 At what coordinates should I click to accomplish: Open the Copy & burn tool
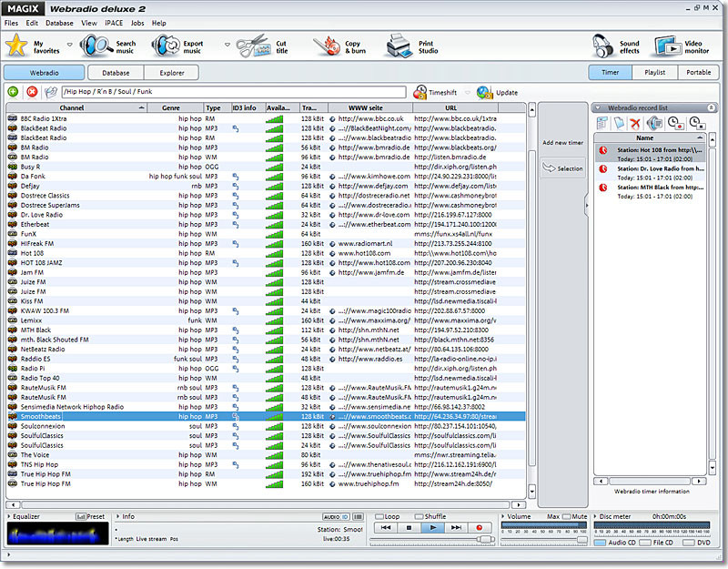tap(327, 46)
